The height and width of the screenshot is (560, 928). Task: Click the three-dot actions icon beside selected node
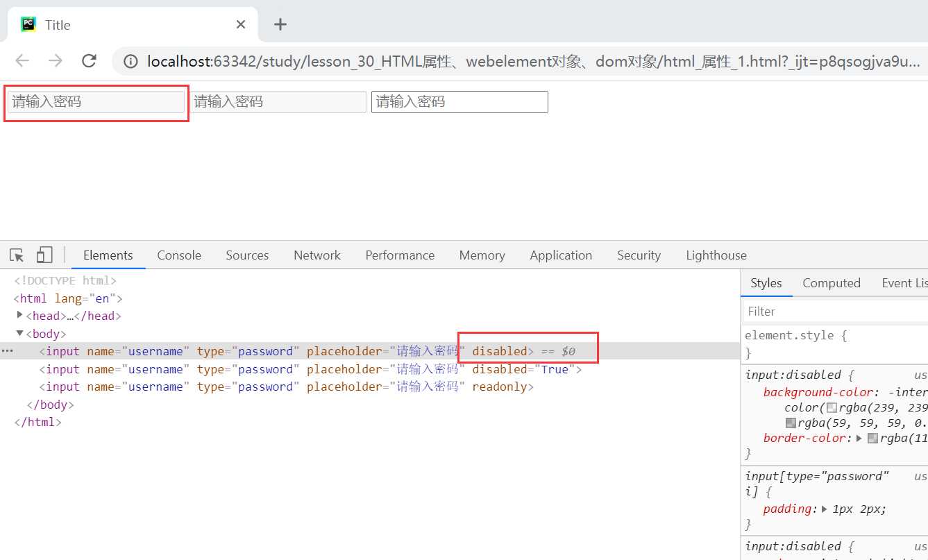point(8,351)
